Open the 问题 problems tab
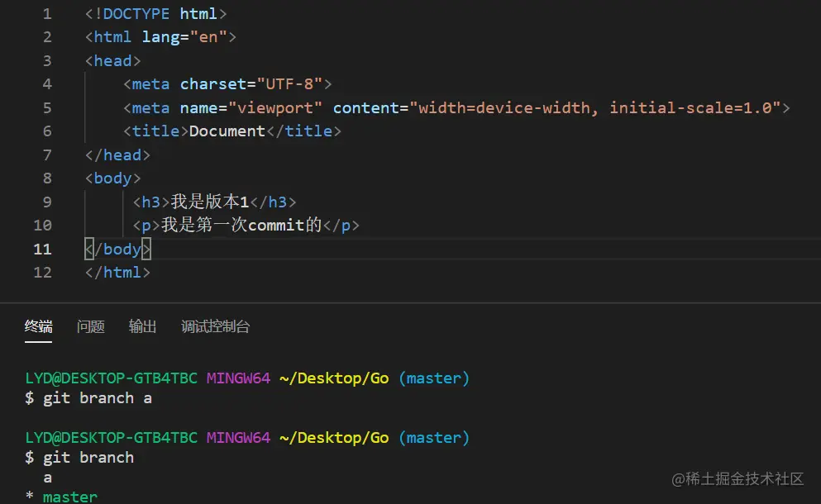The width and height of the screenshot is (821, 504). tap(91, 326)
